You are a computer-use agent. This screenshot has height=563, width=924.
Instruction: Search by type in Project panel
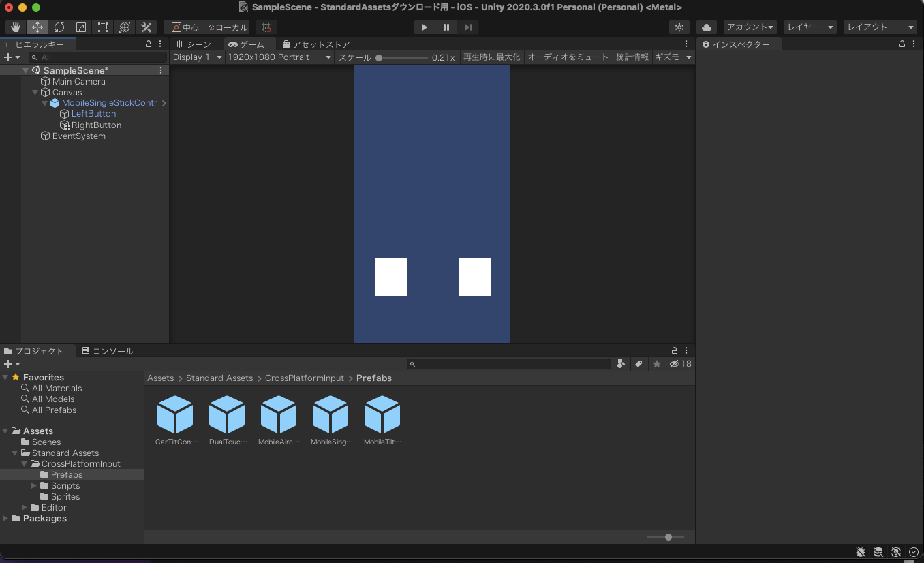(621, 364)
